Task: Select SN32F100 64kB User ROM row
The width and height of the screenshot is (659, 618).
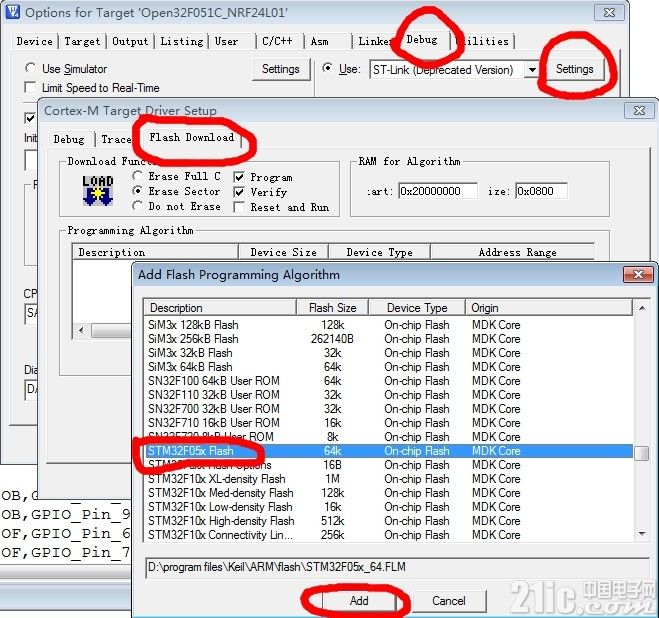Action: click(388, 381)
